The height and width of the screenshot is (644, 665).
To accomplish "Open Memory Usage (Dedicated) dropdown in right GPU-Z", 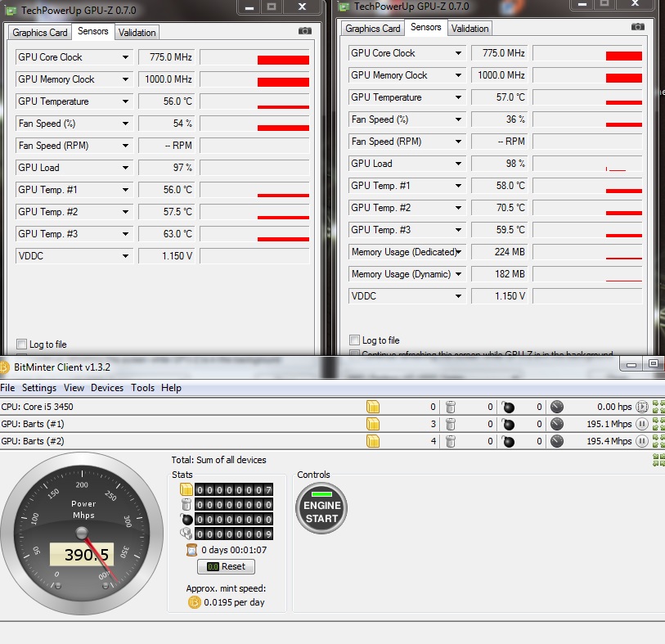I will 458,251.
